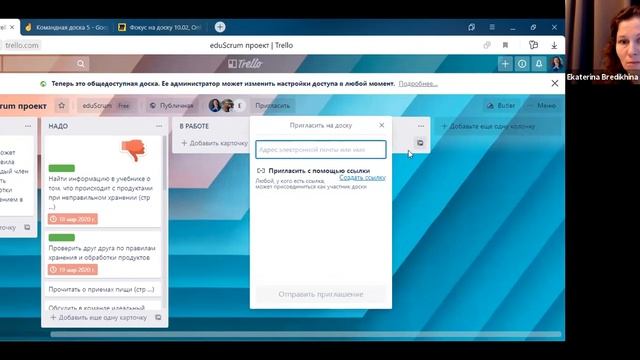Change the Публичная visibility setting

point(171,106)
